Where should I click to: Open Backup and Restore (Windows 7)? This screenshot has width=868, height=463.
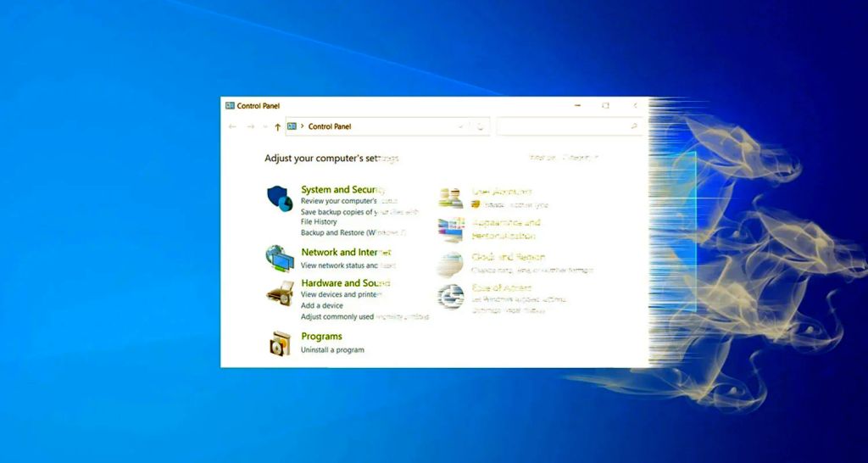point(353,232)
